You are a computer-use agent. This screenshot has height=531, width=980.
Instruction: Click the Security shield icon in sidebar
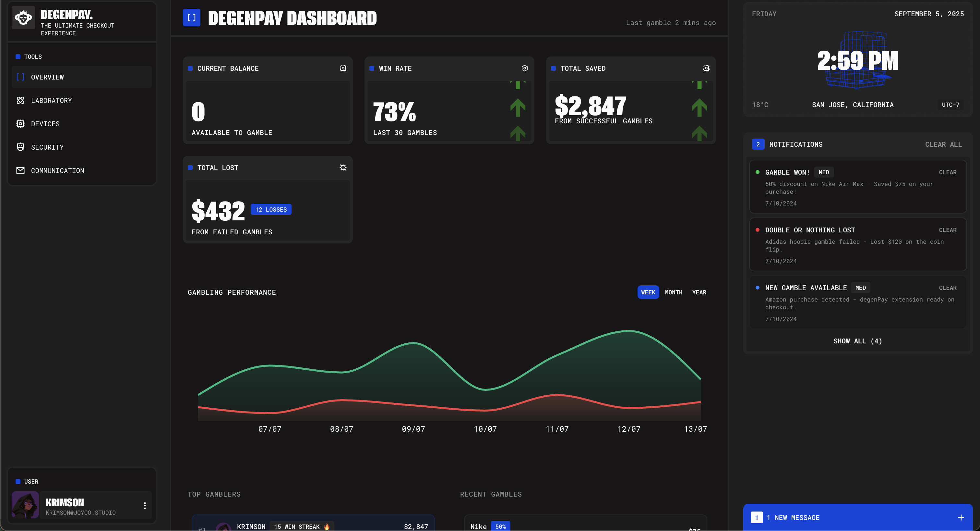[20, 147]
